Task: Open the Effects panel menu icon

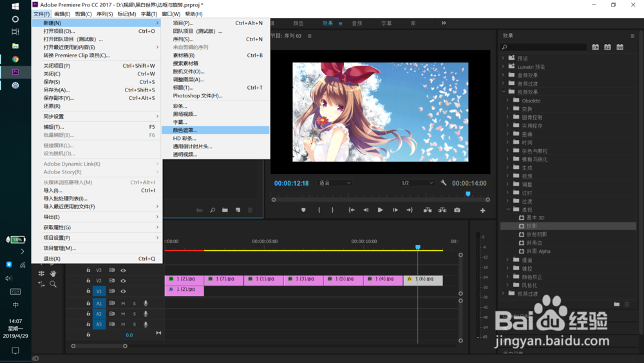Action: (632, 35)
